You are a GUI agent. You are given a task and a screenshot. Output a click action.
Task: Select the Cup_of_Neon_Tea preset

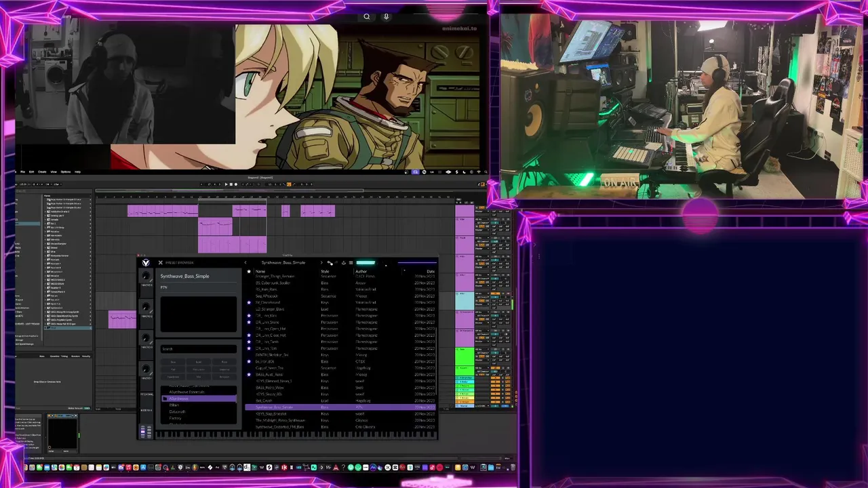tap(269, 368)
